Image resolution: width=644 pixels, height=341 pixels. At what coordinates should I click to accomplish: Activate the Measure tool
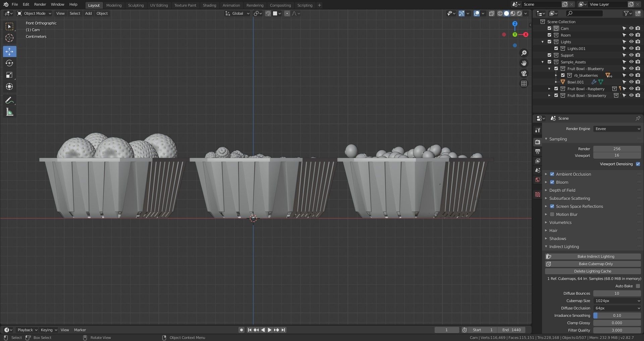(9, 112)
